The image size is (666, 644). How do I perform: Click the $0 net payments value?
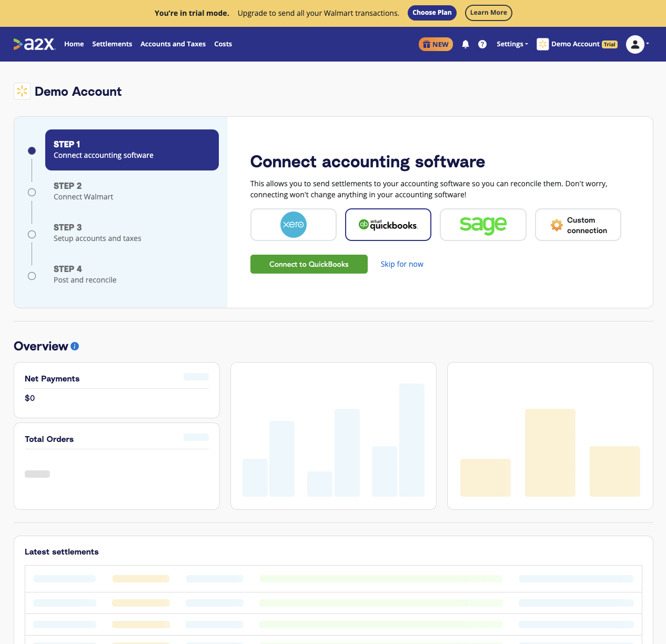point(30,398)
